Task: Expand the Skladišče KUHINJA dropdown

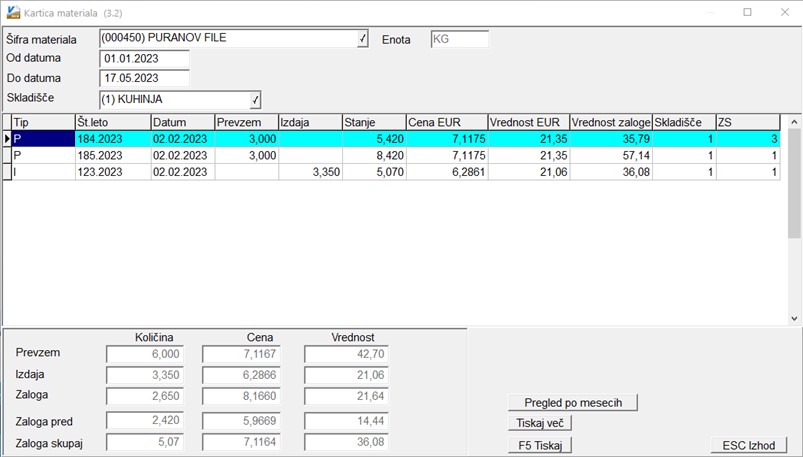Action: 255,99
